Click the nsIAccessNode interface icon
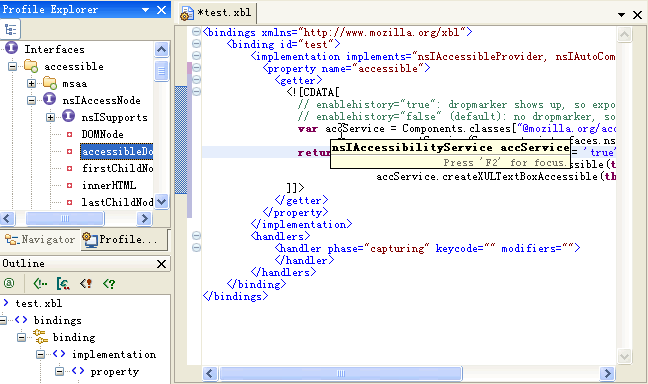Viewport: 648px width, 384px height. click(x=50, y=100)
